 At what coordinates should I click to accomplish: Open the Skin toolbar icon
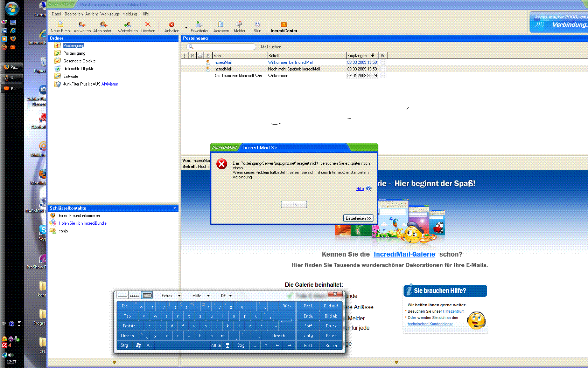point(257,27)
